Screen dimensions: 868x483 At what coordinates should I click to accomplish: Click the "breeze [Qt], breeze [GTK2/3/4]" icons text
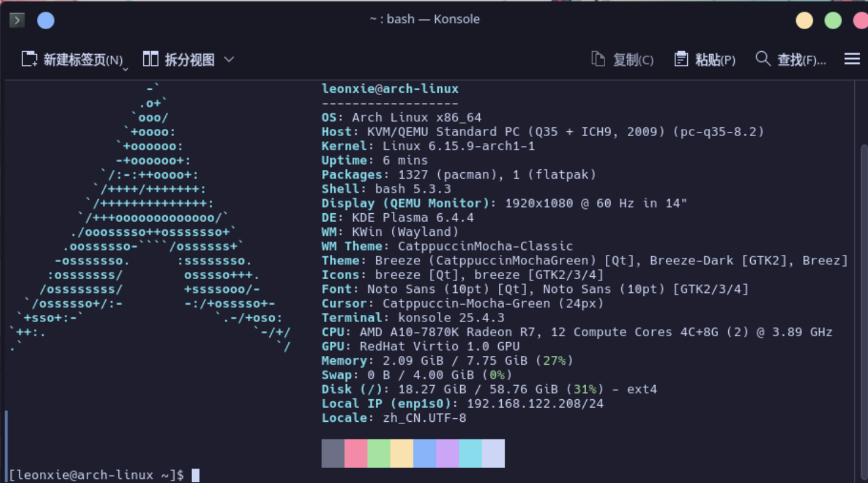click(489, 274)
